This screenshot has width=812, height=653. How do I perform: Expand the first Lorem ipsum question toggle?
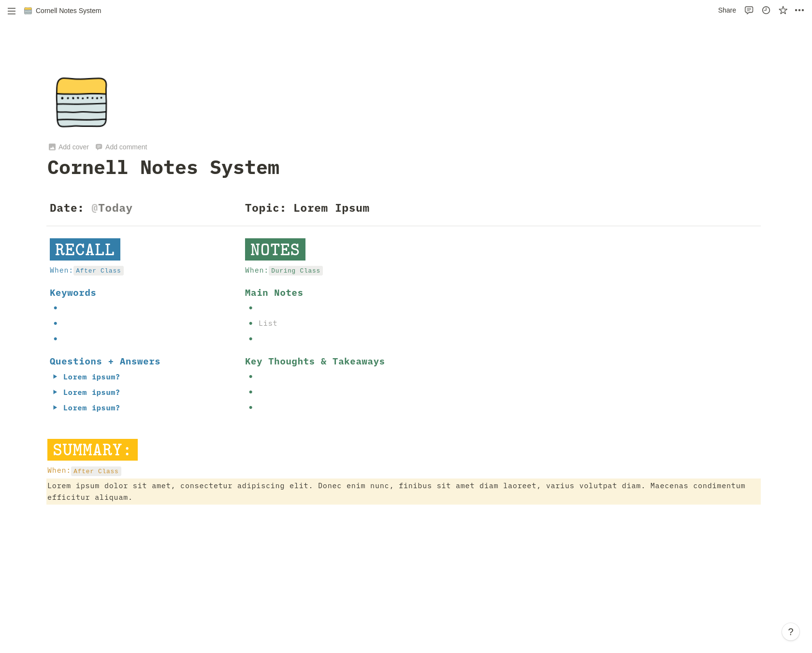point(56,377)
